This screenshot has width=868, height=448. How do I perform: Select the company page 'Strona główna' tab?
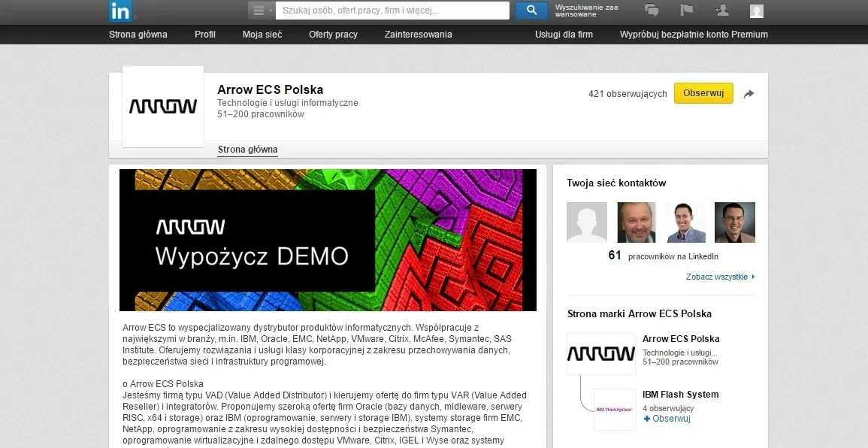click(x=247, y=150)
